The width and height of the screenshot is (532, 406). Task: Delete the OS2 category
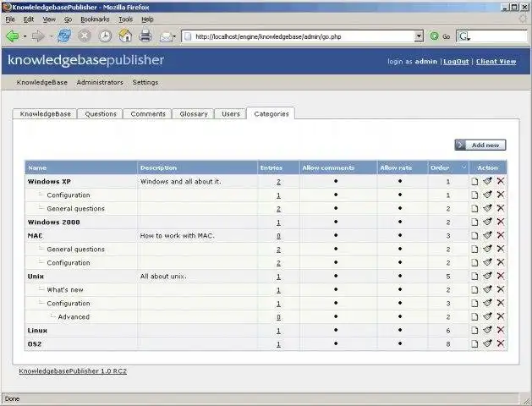[501, 343]
